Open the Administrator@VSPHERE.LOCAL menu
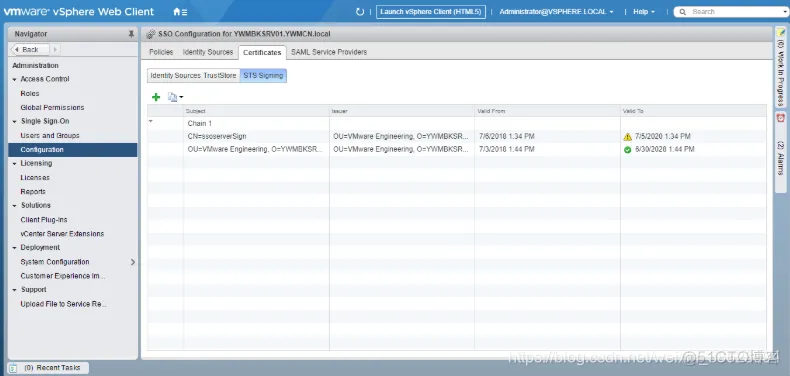The width and height of the screenshot is (790, 376). point(556,12)
